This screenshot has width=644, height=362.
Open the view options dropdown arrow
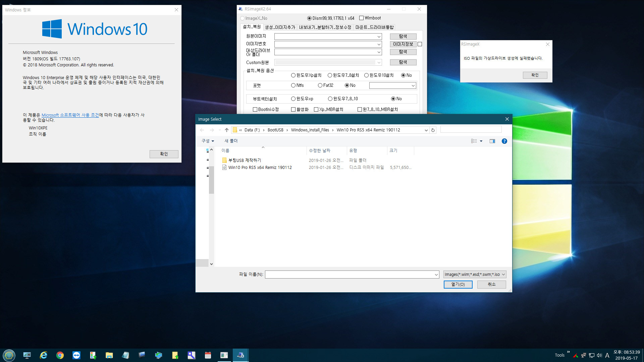481,141
